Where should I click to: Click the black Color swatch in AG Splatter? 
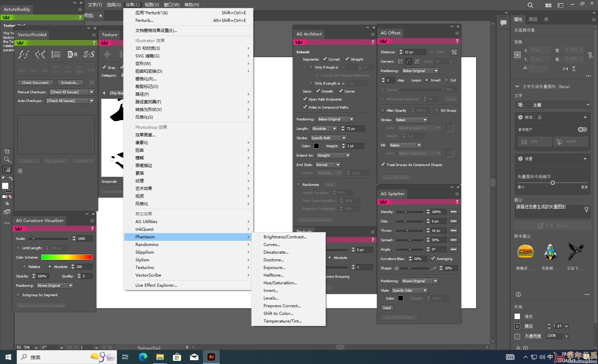[401, 299]
